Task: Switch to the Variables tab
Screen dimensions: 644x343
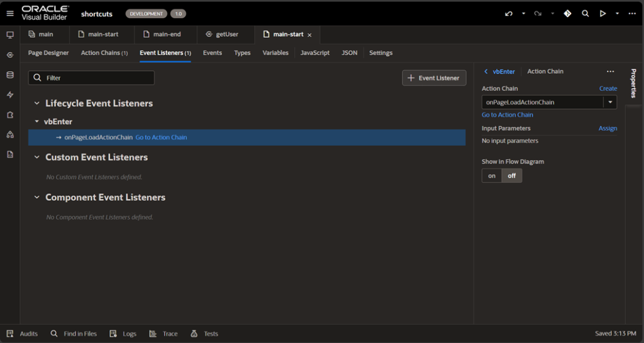Action: point(275,53)
